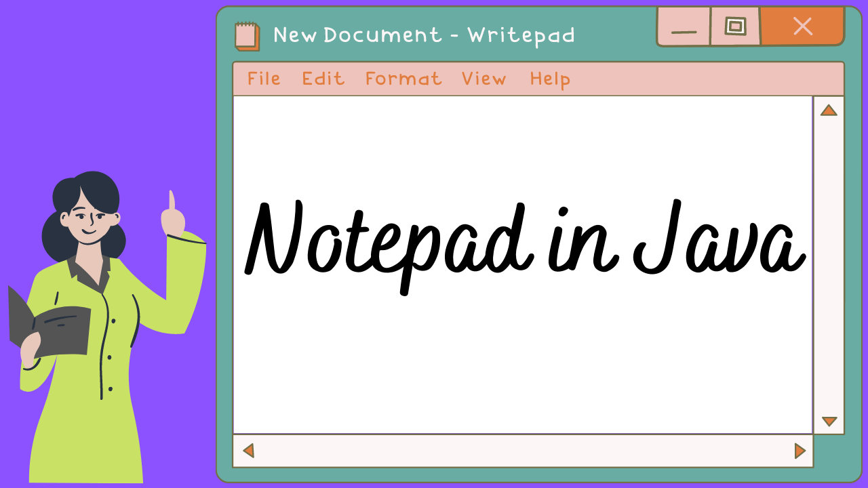Click the maximize icon on the title bar
Viewport: 868px width, 488px height.
pos(735,26)
